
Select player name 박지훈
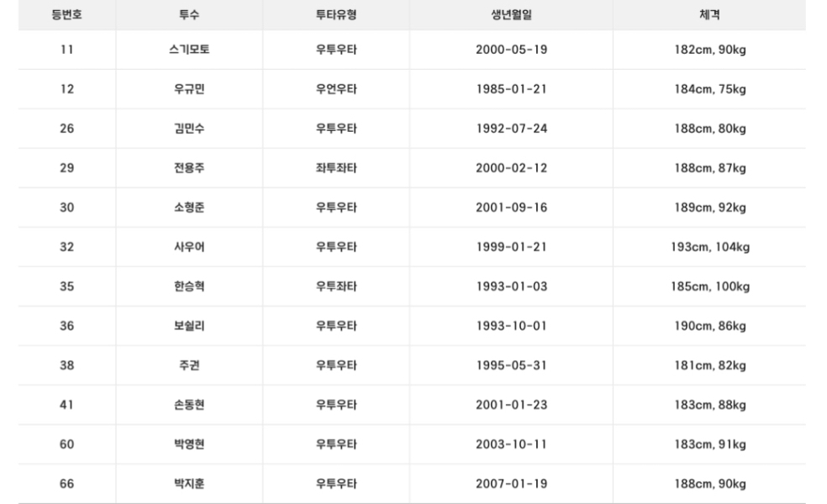tap(189, 484)
